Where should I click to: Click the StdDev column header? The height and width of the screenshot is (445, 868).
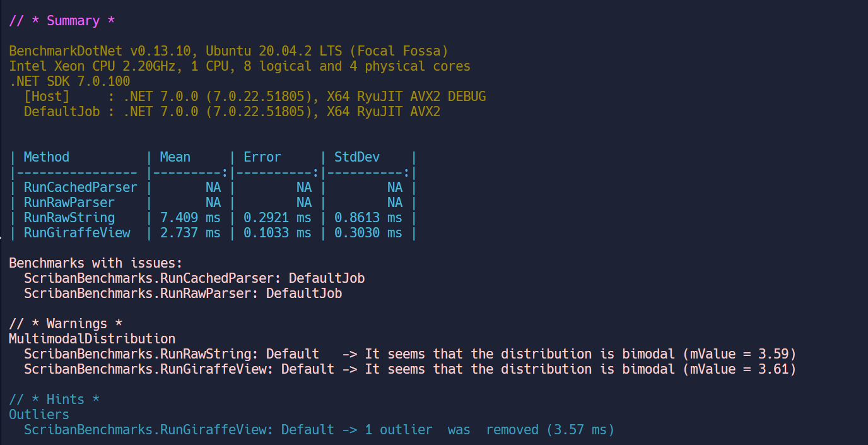pos(357,157)
